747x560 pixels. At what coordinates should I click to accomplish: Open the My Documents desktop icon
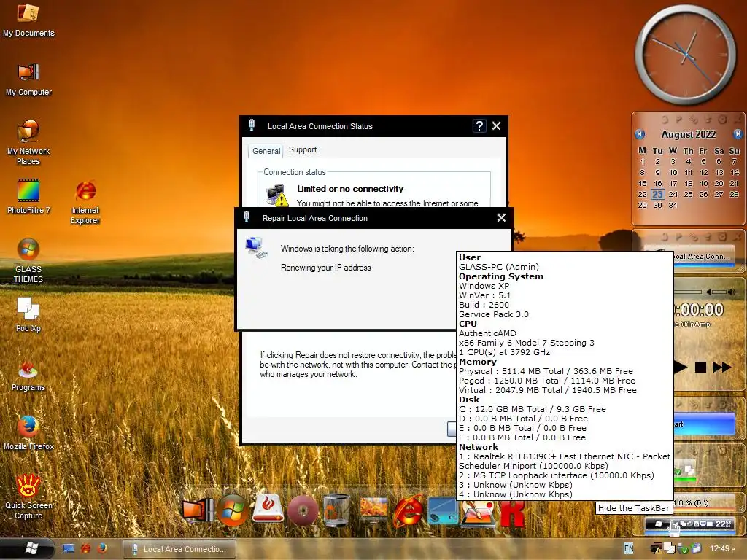[28, 20]
